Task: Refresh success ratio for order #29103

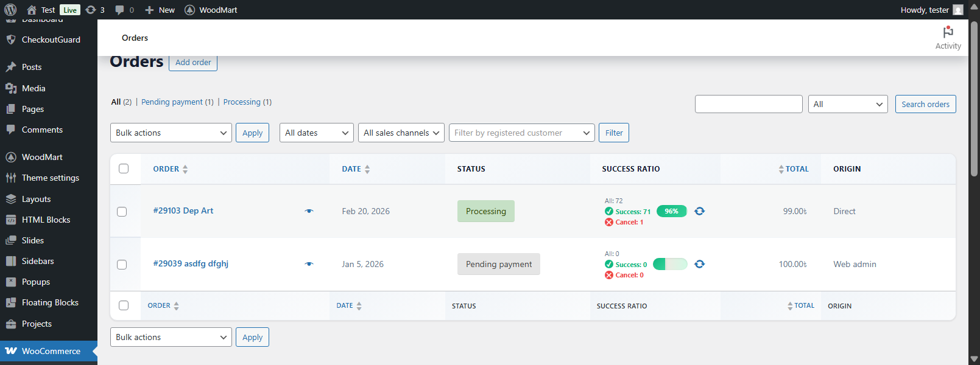Action: coord(699,211)
